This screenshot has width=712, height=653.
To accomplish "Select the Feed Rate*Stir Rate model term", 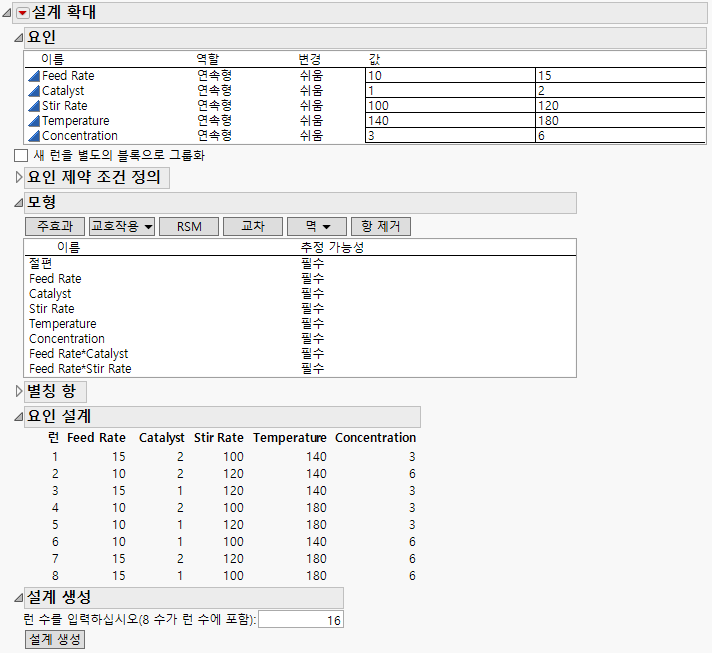I will coord(80,369).
